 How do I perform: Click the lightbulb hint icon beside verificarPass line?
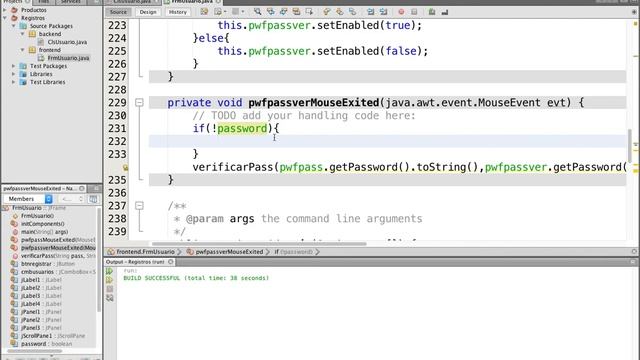pos(125,167)
